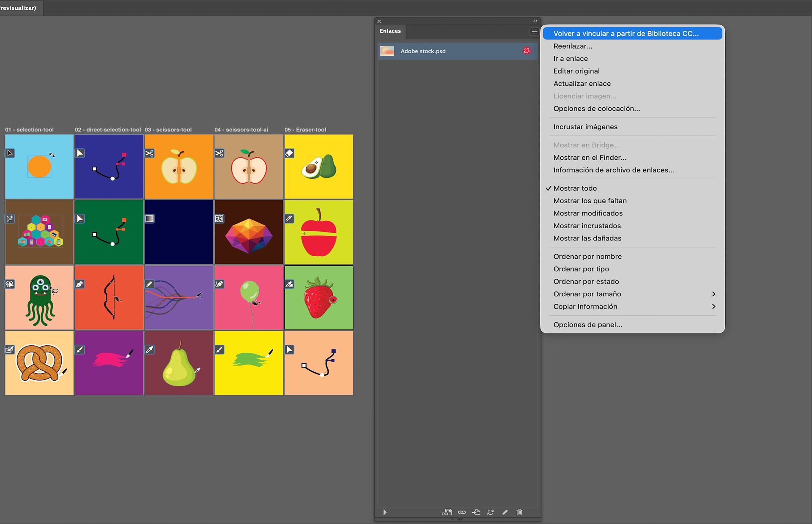Choose Reenlazar... from the menu
Image resolution: width=812 pixels, height=524 pixels.
(x=632, y=46)
